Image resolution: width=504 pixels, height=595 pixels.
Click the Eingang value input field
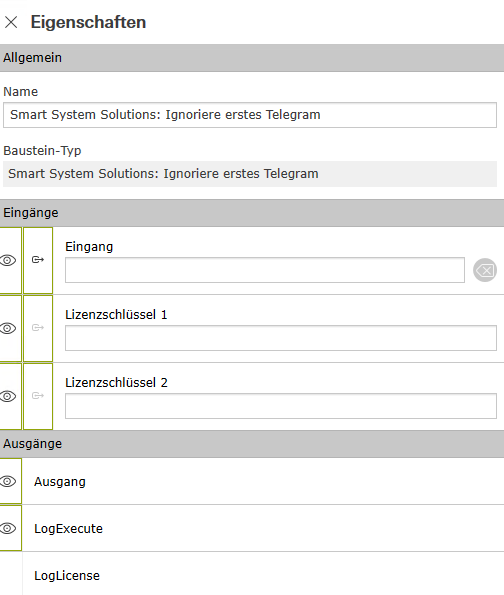point(265,270)
